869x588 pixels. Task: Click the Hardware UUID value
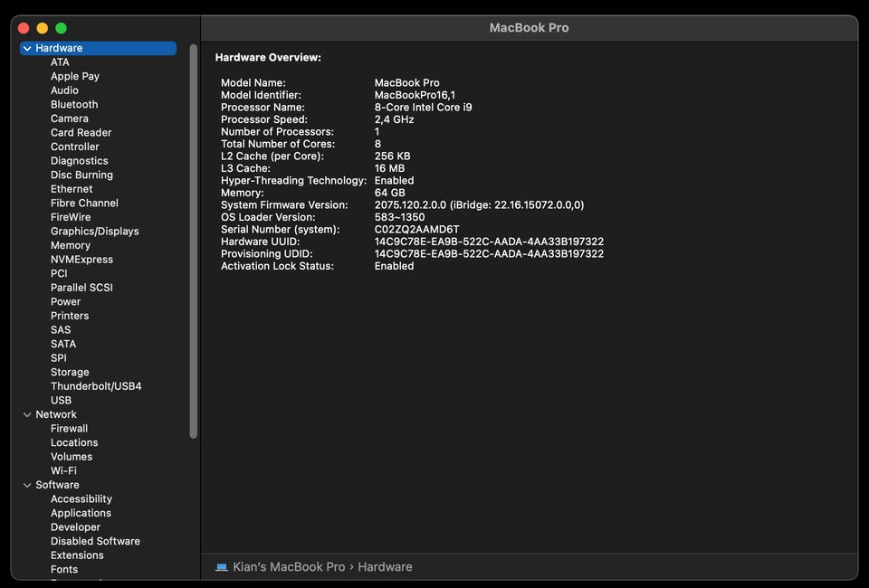click(x=489, y=242)
